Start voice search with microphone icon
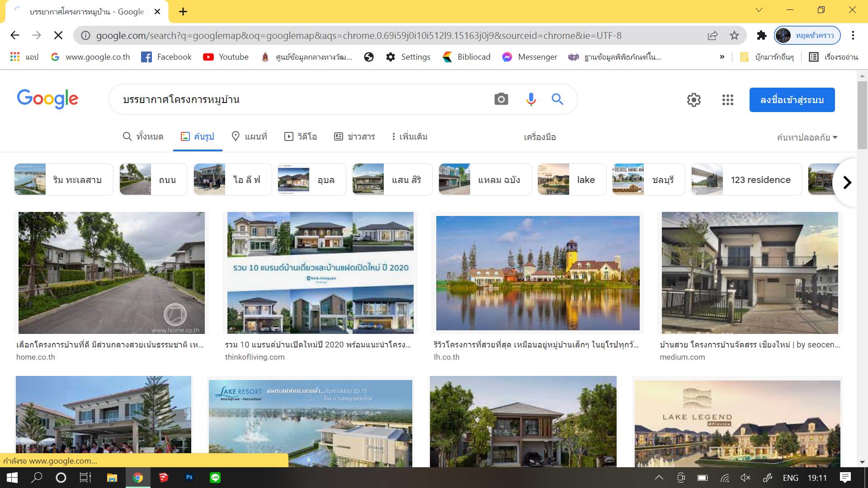 pos(531,99)
